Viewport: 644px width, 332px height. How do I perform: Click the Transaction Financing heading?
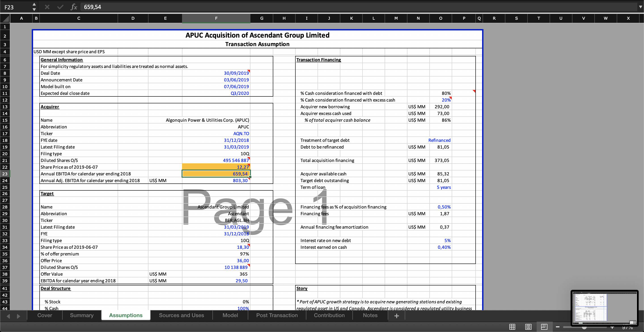[318, 60]
